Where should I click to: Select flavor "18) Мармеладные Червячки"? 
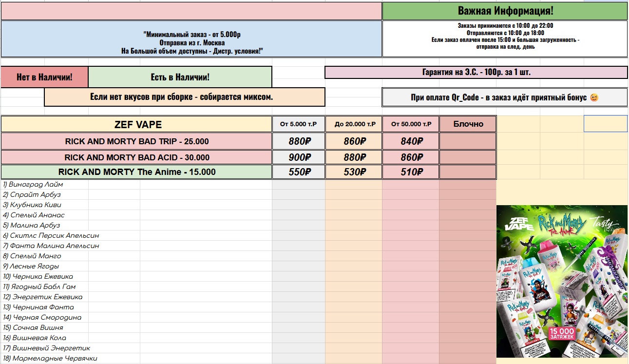pos(50,359)
